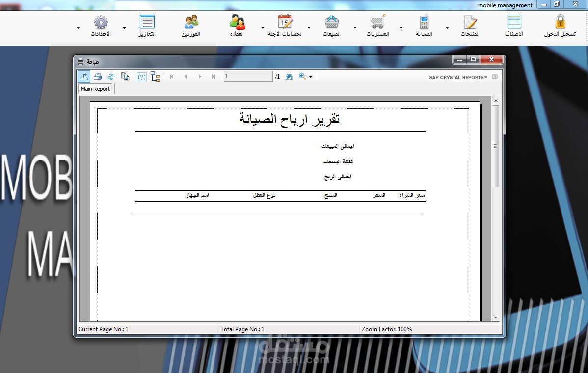Open the المبيعات sales basket icon
This screenshot has width=588, height=373.
tap(331, 22)
